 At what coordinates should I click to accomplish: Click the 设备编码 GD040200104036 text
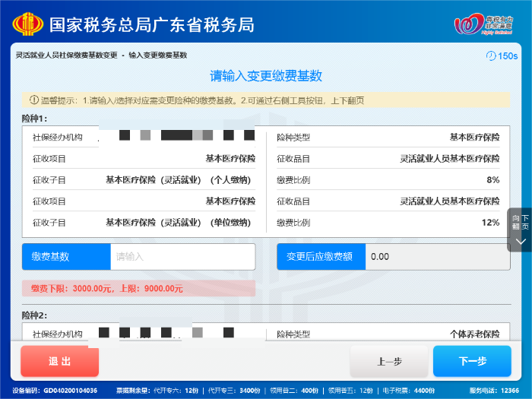[55, 391]
